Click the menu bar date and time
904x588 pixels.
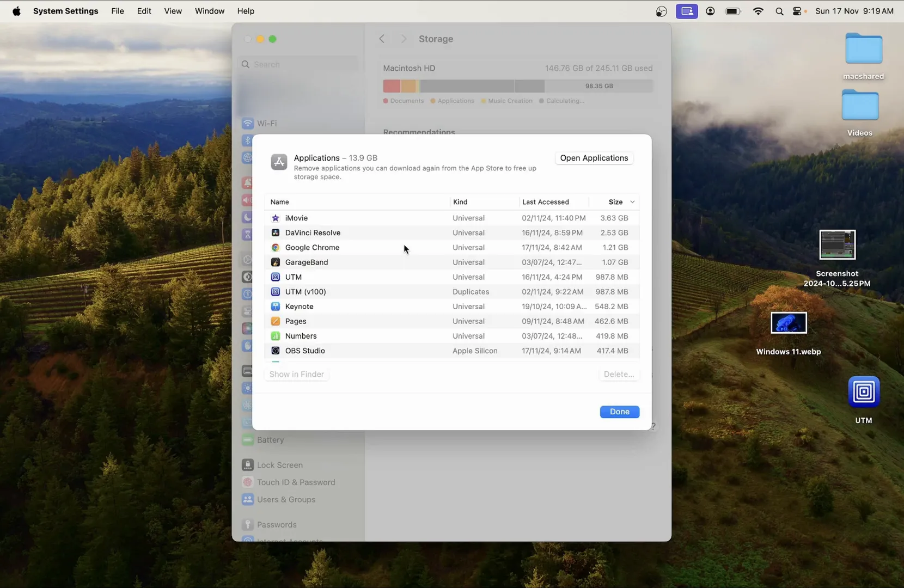coord(854,11)
